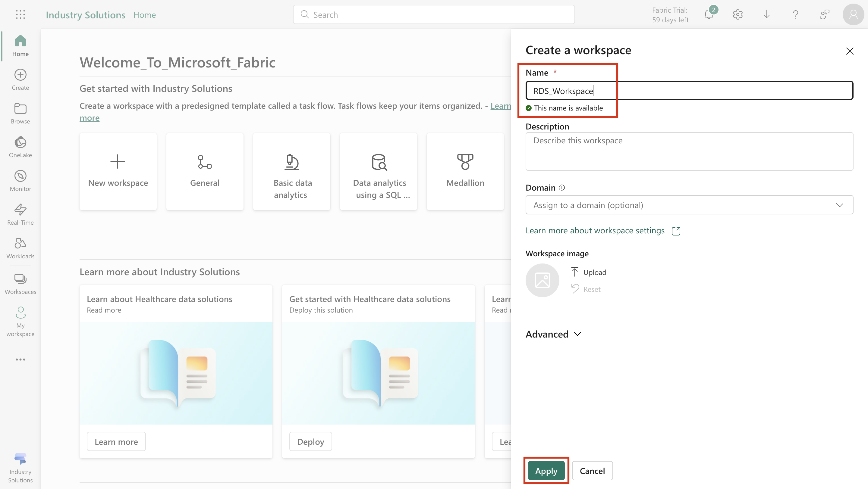Open user account avatar
The image size is (868, 489).
[x=853, y=14]
